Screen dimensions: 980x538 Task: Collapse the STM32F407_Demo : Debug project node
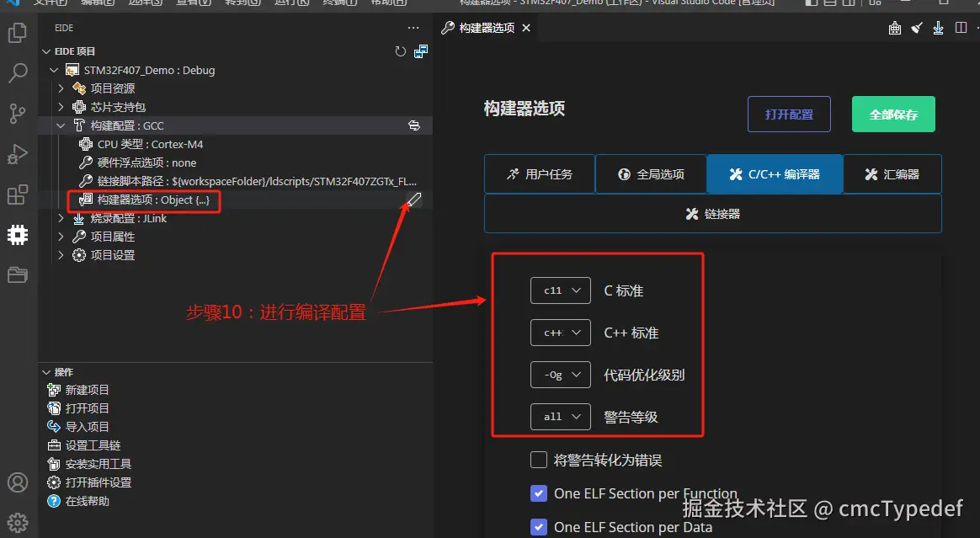(54, 70)
